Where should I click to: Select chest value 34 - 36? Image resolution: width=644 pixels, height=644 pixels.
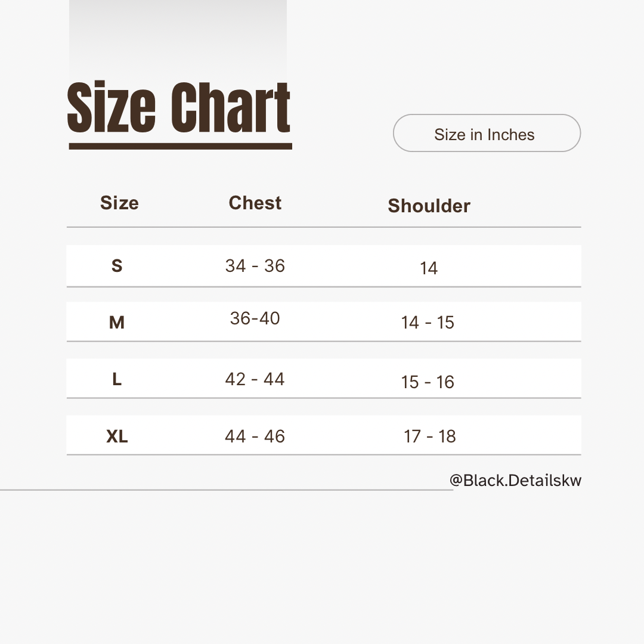coord(255,266)
